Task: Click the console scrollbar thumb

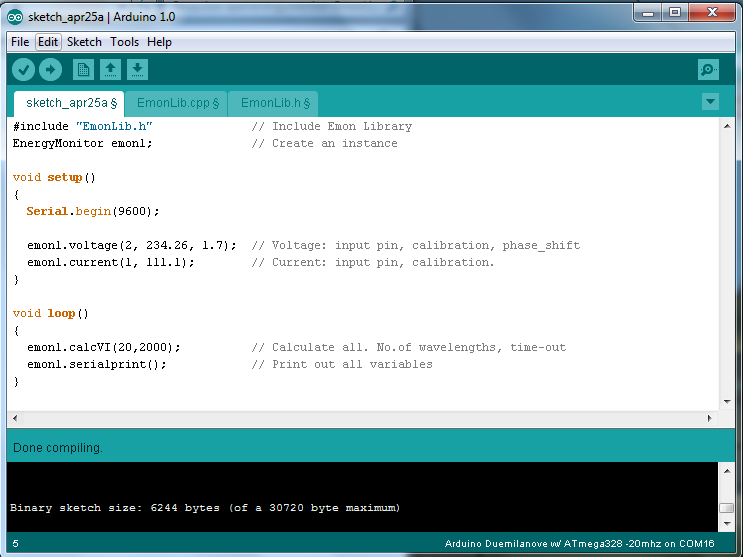Action: [x=727, y=508]
